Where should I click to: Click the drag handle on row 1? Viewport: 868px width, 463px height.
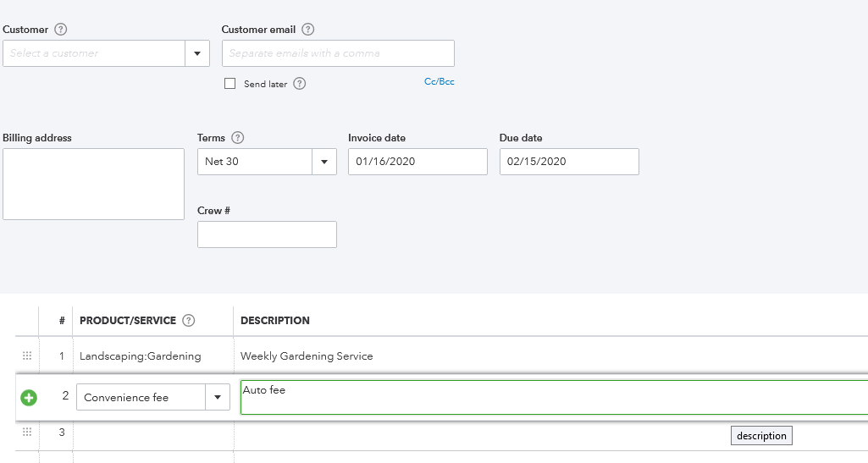tap(27, 356)
